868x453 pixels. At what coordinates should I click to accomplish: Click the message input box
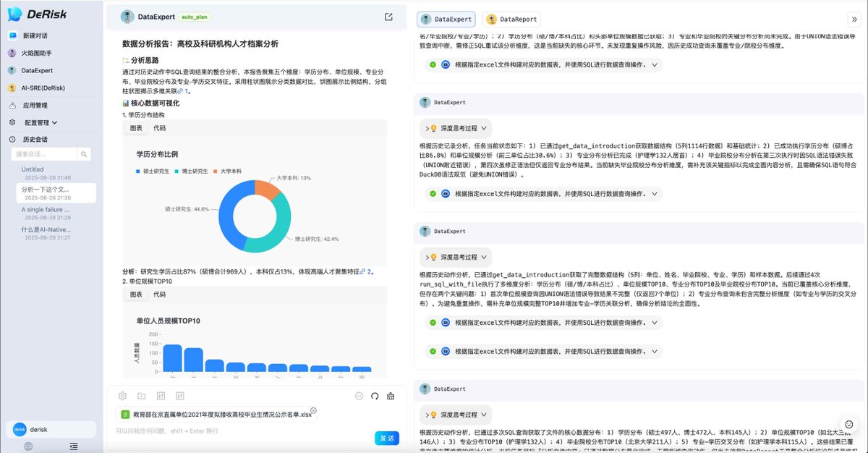pos(246,431)
